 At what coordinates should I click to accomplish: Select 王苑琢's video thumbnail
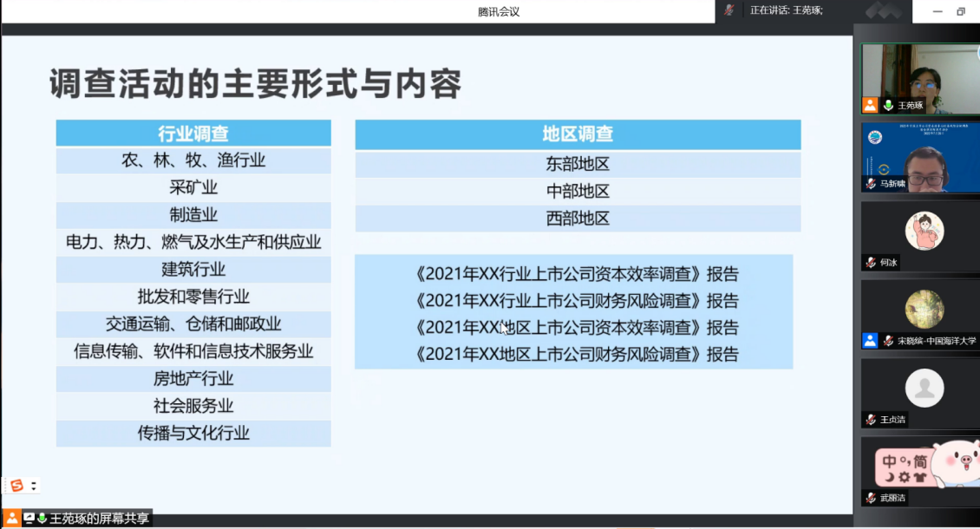[919, 74]
